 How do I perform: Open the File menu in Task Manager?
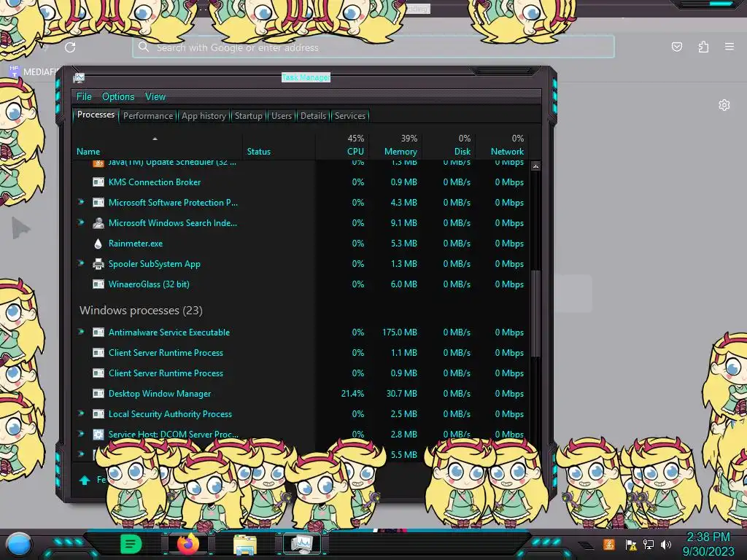tap(84, 97)
